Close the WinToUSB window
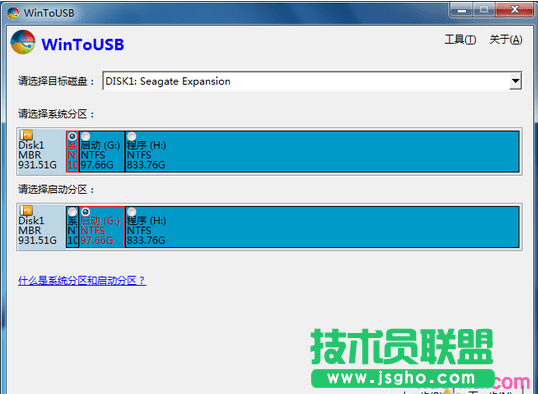Image resolution: width=538 pixels, height=394 pixels. [515, 10]
